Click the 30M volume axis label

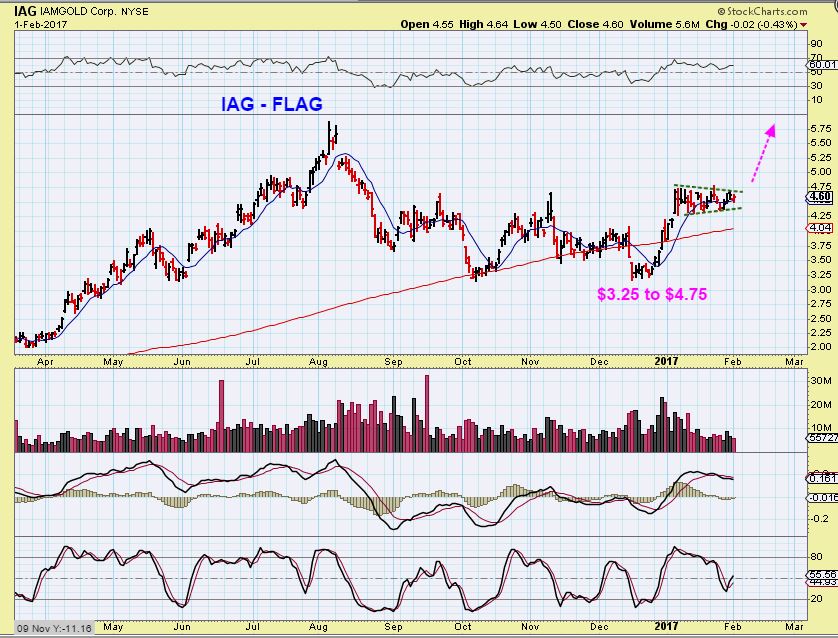point(821,381)
